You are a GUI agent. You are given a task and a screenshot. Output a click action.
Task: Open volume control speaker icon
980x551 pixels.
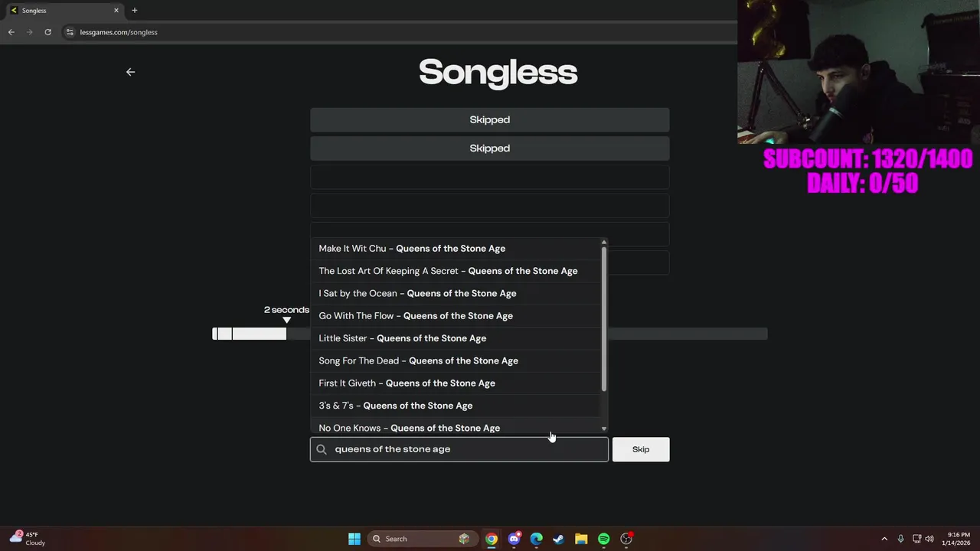tap(929, 539)
